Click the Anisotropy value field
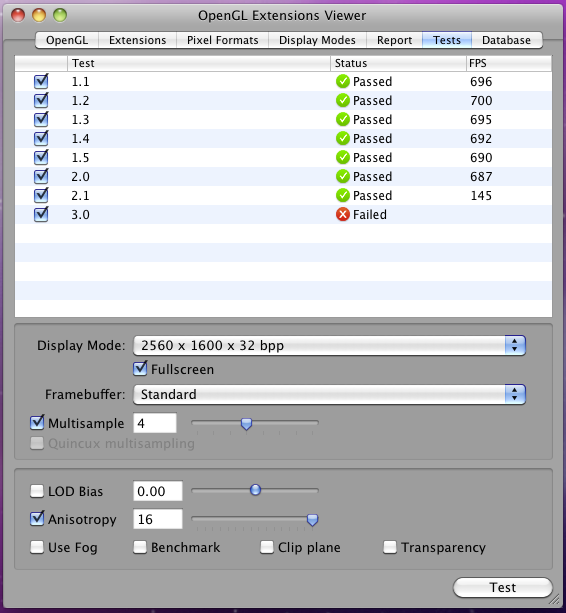Viewport: 566px width, 613px height. point(158,519)
